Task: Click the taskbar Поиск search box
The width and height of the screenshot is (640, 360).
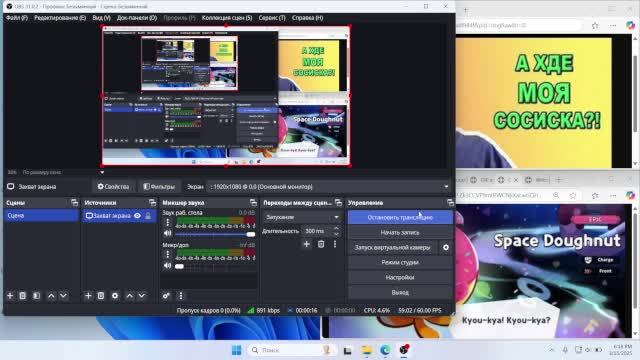Action: tap(293, 350)
